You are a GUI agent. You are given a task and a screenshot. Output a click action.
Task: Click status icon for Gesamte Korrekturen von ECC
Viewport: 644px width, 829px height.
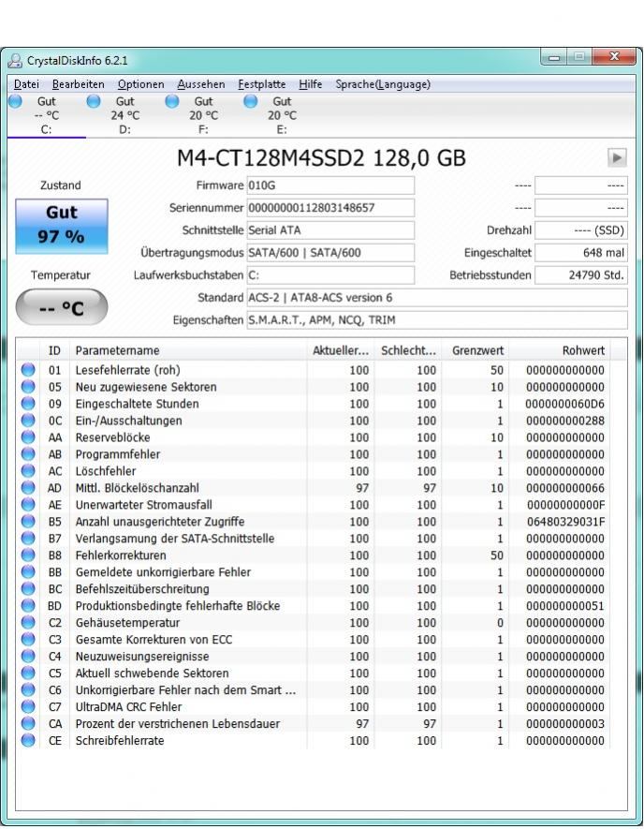(28, 639)
